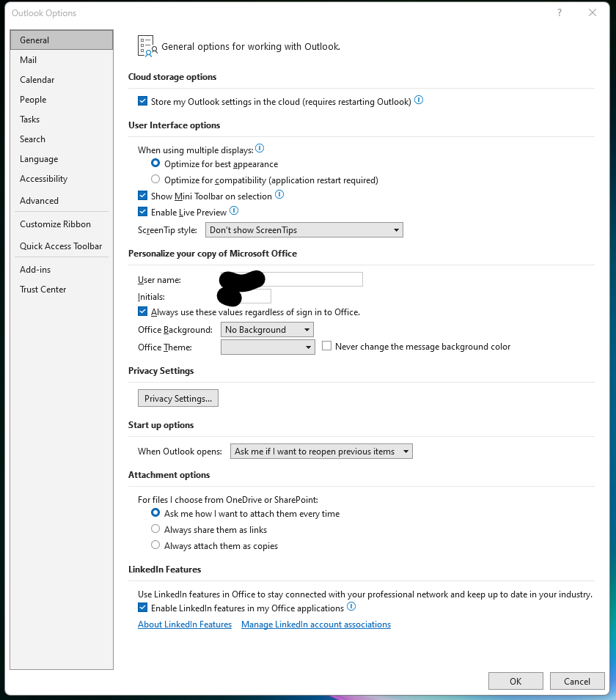Open the Add-ins category
This screenshot has height=700, width=616.
pyautogui.click(x=62, y=270)
